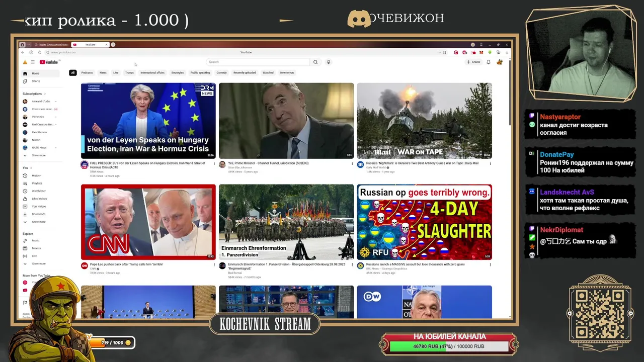Select the Comedy filter chip
Viewport: 644px width, 362px height.
click(222, 72)
